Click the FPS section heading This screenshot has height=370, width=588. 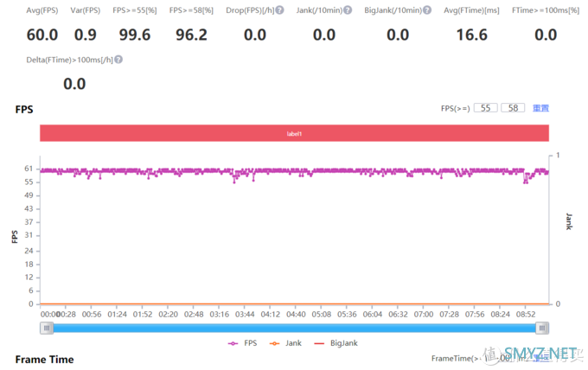[x=24, y=110]
